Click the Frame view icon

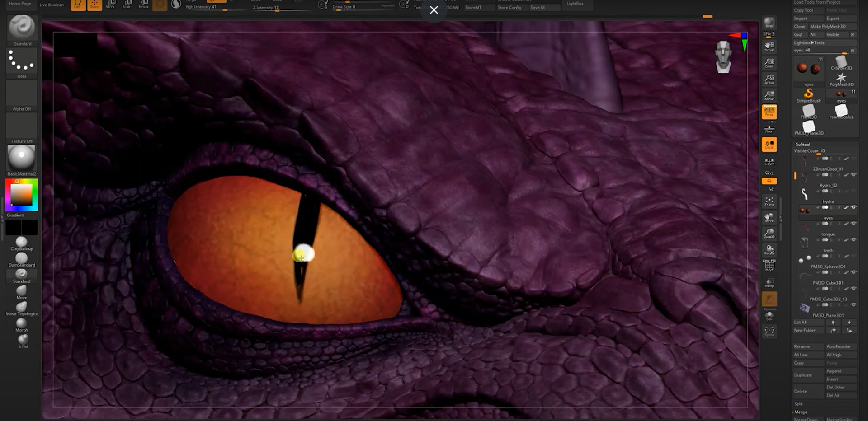[769, 201]
